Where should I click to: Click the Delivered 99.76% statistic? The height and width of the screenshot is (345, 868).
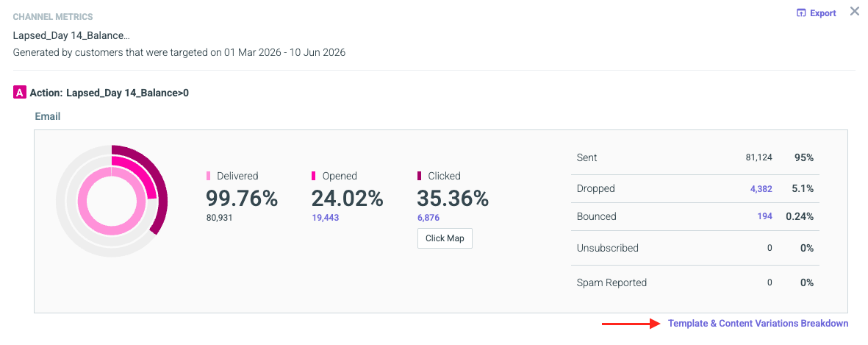click(x=242, y=199)
